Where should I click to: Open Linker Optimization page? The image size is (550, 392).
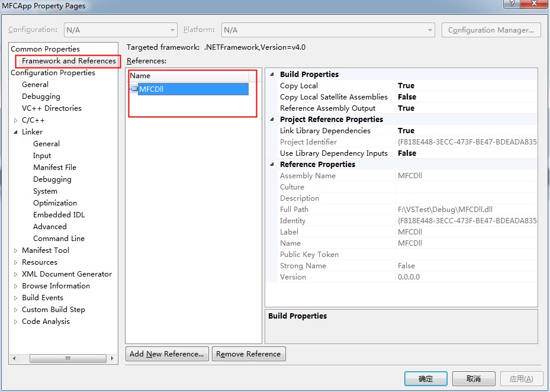tap(55, 203)
